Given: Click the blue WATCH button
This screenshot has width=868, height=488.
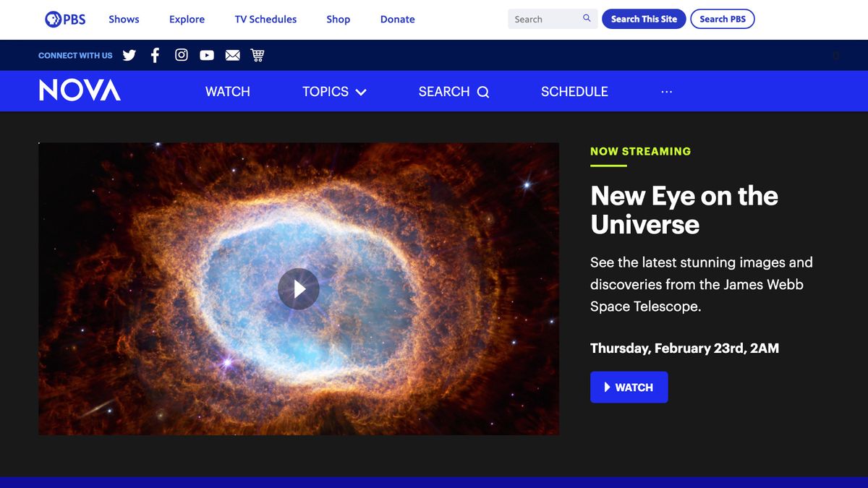Looking at the screenshot, I should [x=629, y=387].
